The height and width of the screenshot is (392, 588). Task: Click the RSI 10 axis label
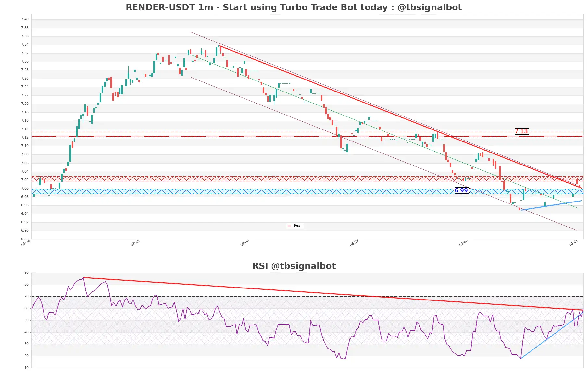pos(26,368)
